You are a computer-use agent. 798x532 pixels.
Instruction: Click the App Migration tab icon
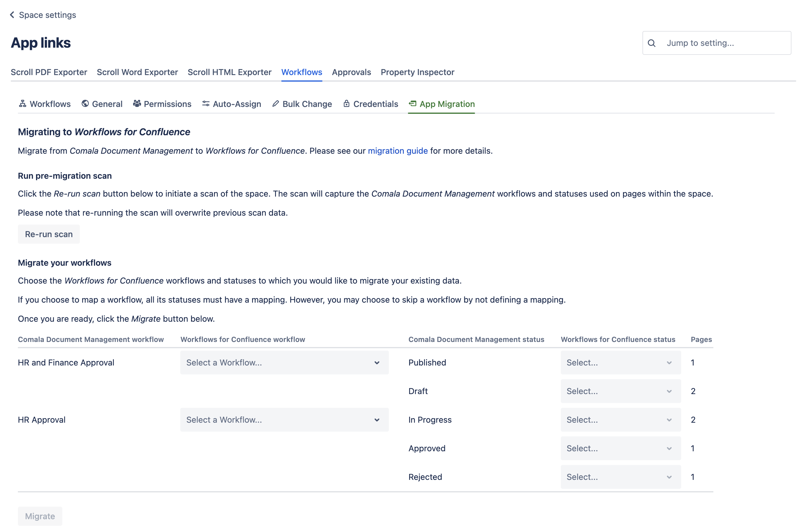point(412,103)
